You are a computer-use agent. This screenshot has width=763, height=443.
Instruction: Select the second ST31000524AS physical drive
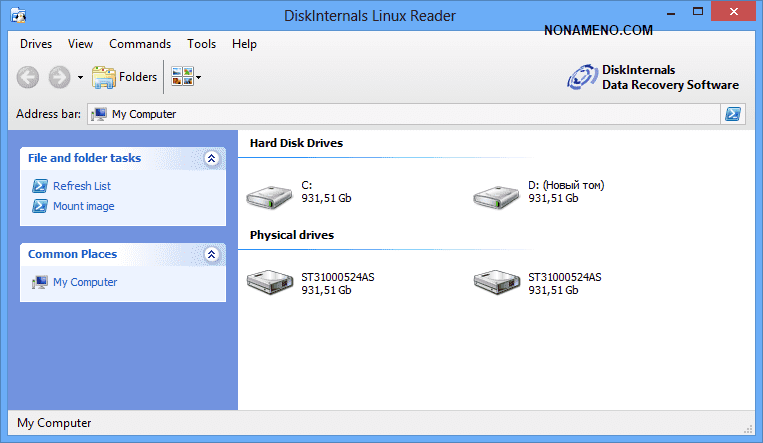[x=494, y=284]
